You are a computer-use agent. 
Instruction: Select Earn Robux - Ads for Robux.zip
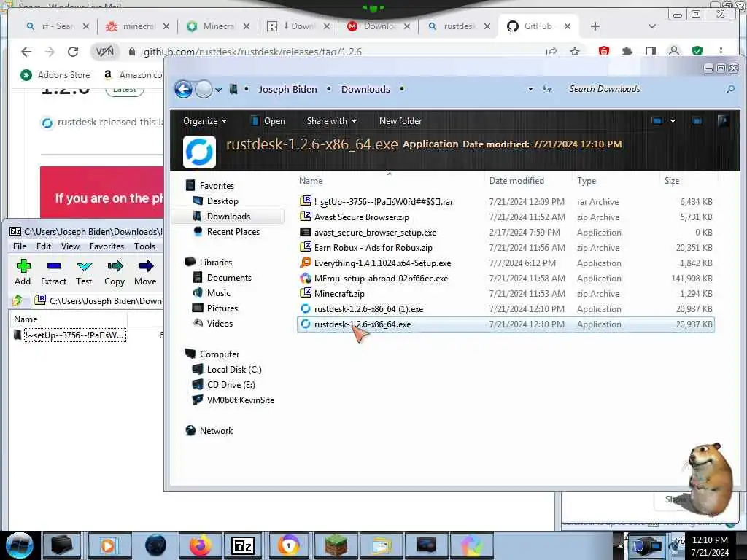(x=506, y=248)
